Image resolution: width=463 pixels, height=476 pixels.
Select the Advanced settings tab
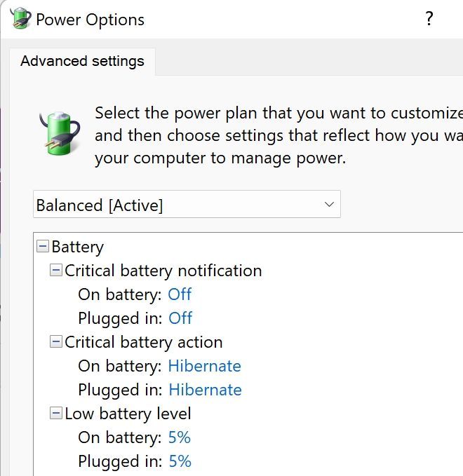point(82,61)
